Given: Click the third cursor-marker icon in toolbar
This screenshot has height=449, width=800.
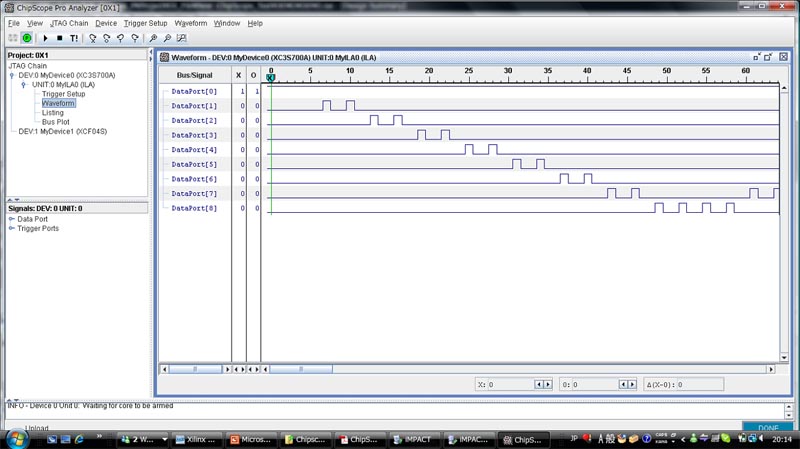Looking at the screenshot, I should [x=121, y=38].
